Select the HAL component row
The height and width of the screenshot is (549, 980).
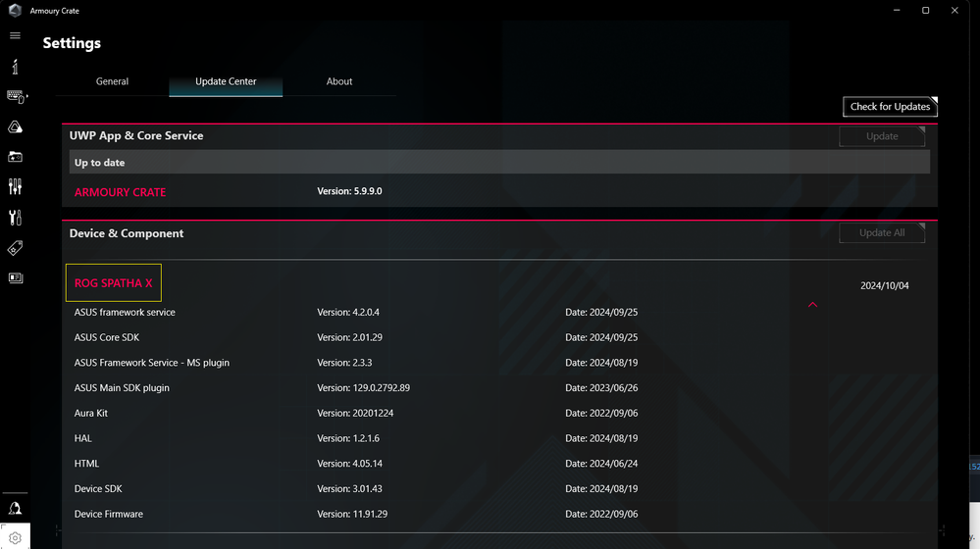coord(499,438)
